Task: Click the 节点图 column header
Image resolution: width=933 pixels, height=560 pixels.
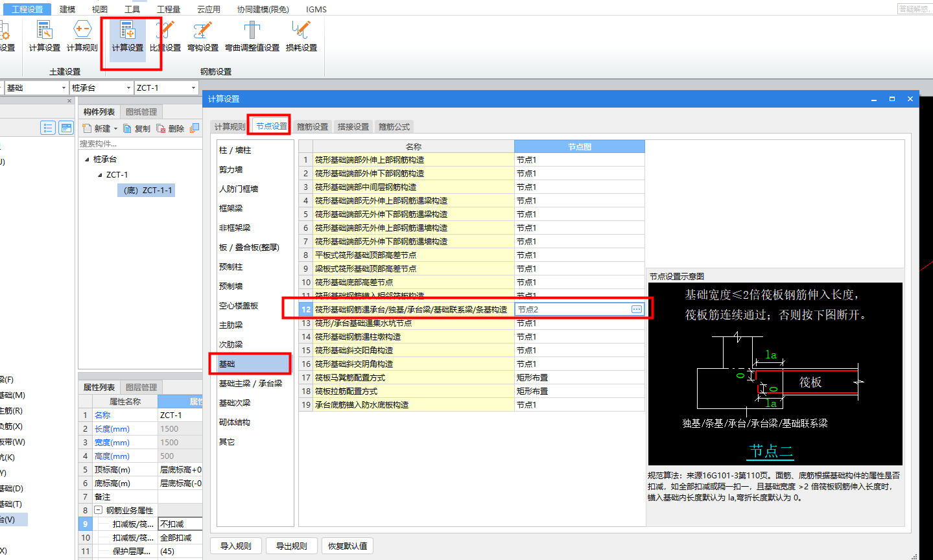Action: coord(579,146)
